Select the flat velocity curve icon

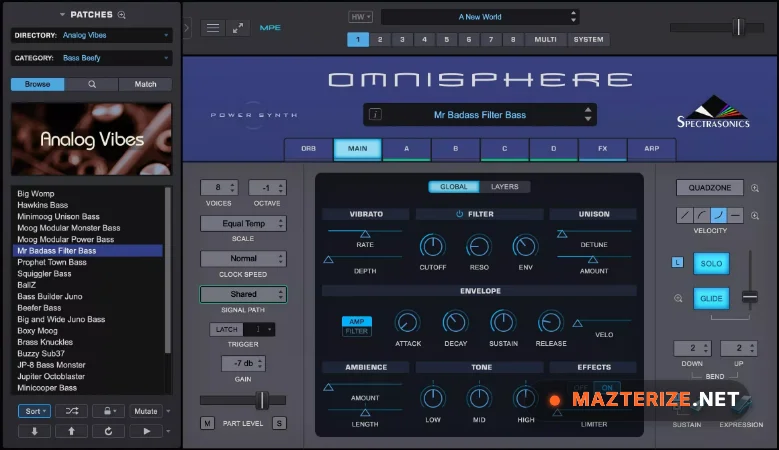(735, 216)
